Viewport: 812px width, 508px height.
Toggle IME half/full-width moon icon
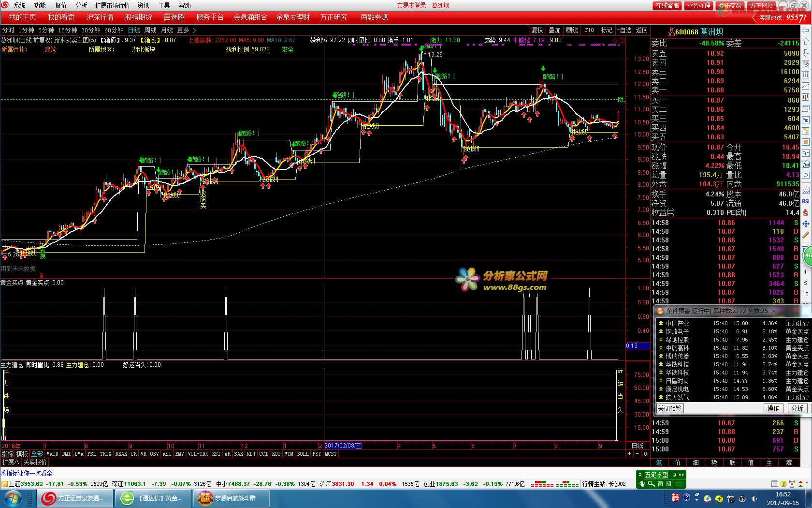(x=675, y=475)
